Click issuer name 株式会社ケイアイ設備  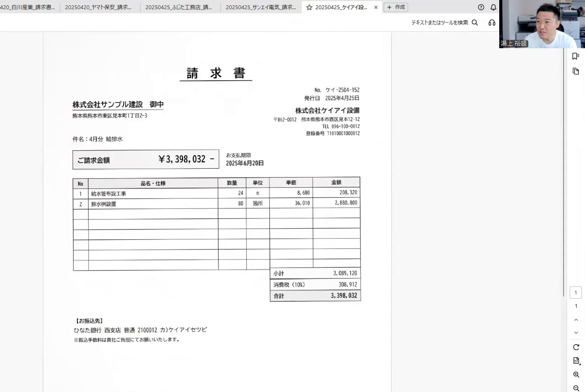coord(327,111)
